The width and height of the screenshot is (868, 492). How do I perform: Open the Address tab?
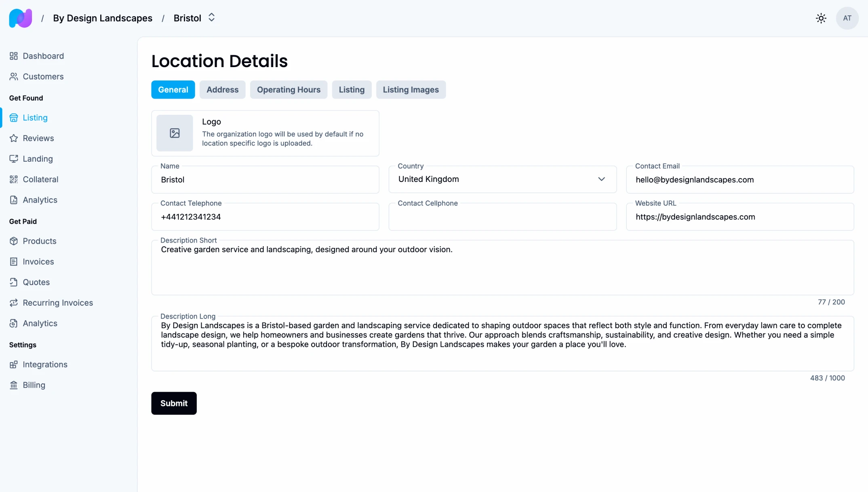[222, 90]
